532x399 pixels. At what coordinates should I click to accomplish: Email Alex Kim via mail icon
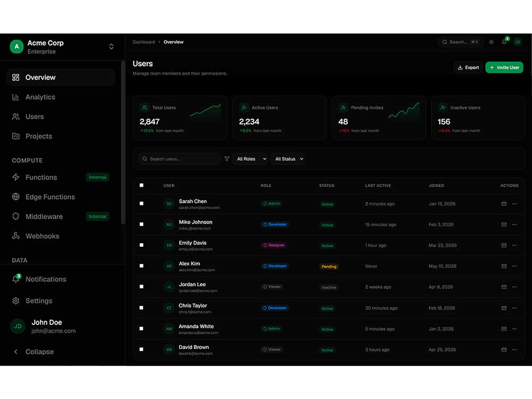point(504,267)
